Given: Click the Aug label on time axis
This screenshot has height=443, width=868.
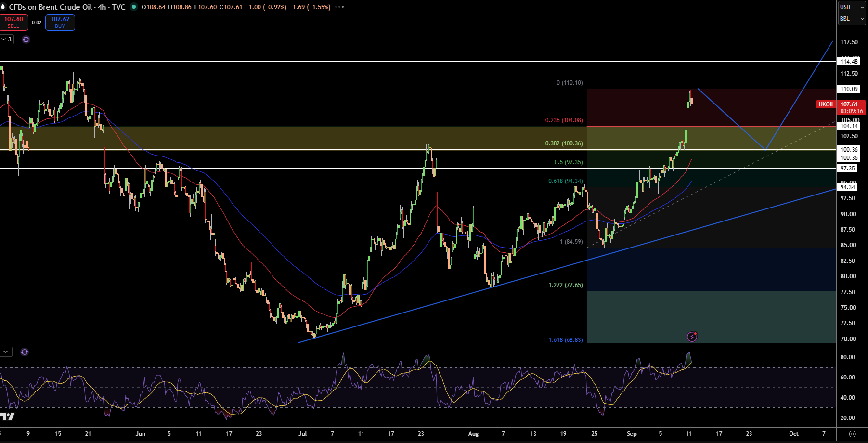Looking at the screenshot, I should (x=473, y=434).
